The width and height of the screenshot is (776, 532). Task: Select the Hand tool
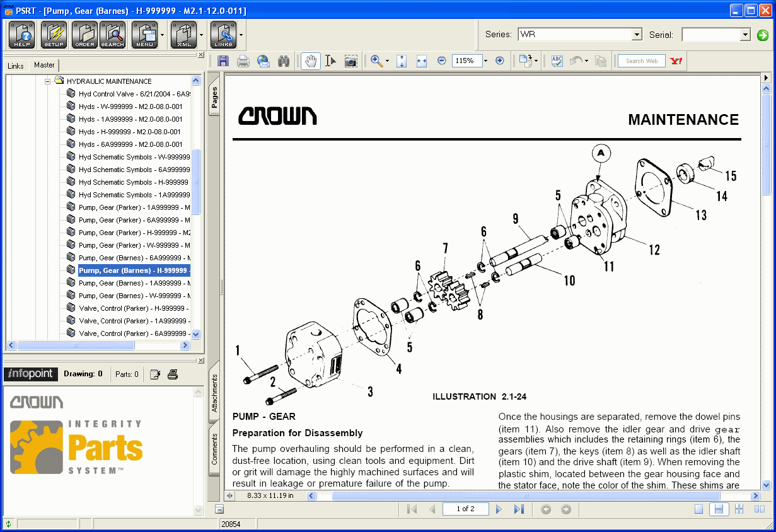[x=310, y=61]
